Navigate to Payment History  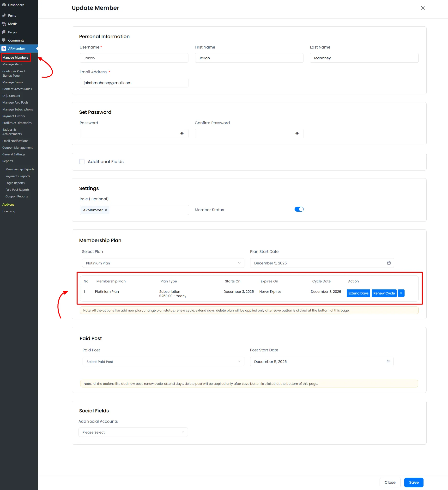point(14,116)
